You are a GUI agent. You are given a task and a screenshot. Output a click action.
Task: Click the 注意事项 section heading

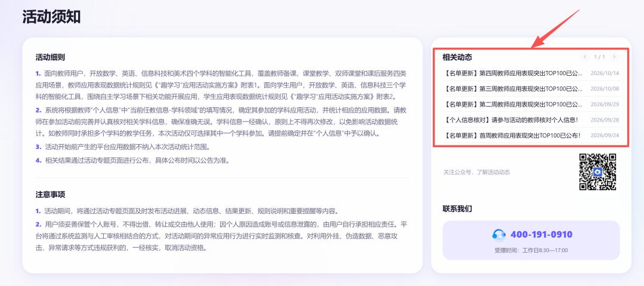point(50,194)
